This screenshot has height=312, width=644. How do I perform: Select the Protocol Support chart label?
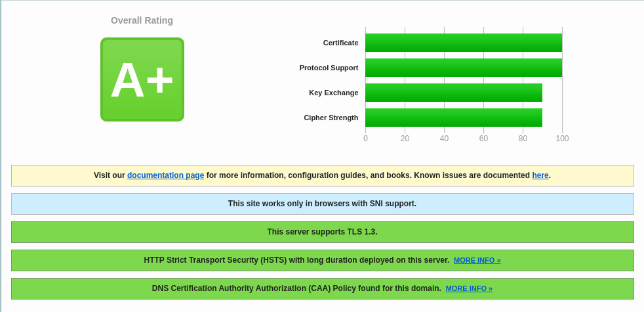329,68
